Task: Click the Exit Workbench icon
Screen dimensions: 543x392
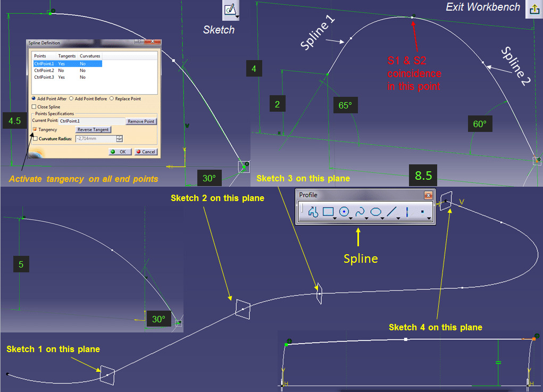Action: 533,9
